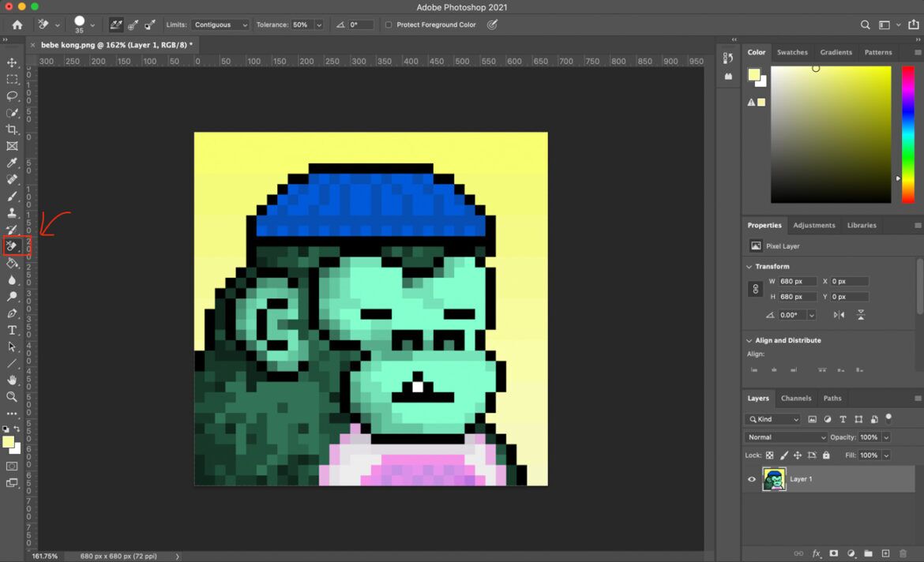Open the Limits Contiguous dropdown
924x562 pixels.
220,24
